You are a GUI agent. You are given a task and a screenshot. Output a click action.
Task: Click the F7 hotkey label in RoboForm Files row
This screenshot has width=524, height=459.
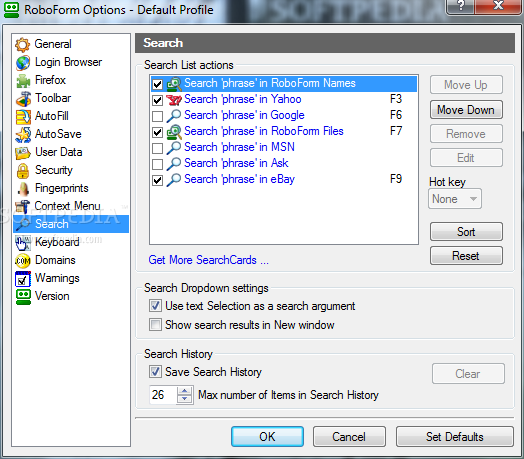coord(396,131)
